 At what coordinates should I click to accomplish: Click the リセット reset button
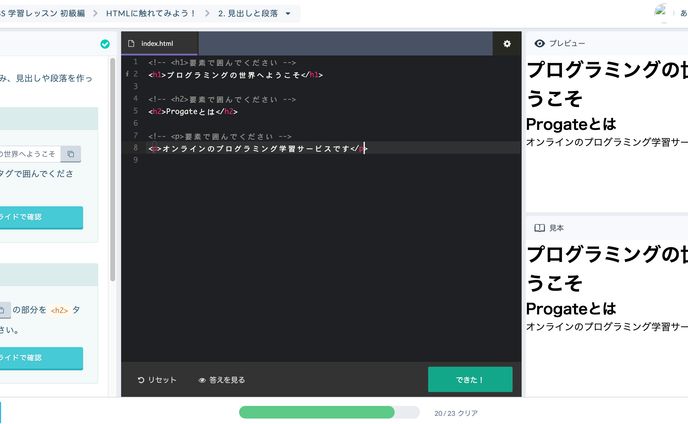(157, 380)
